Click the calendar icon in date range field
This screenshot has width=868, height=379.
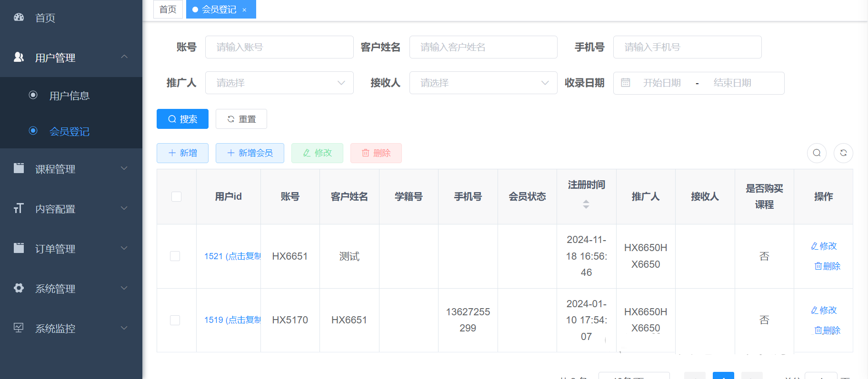pos(626,83)
